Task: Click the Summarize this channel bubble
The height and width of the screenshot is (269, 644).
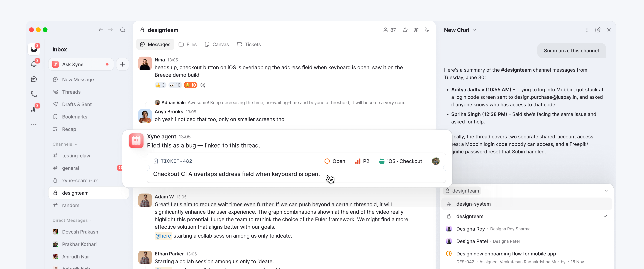Action: tap(571, 51)
